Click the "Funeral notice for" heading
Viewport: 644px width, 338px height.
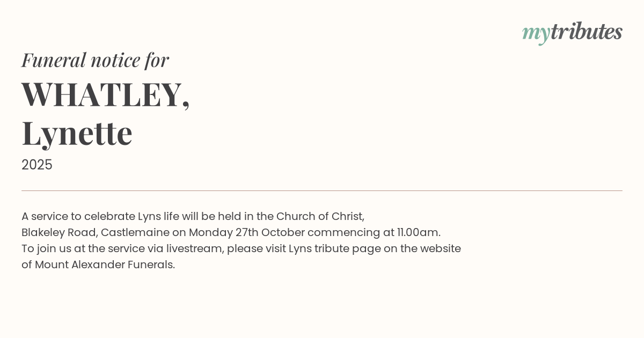[x=95, y=60]
